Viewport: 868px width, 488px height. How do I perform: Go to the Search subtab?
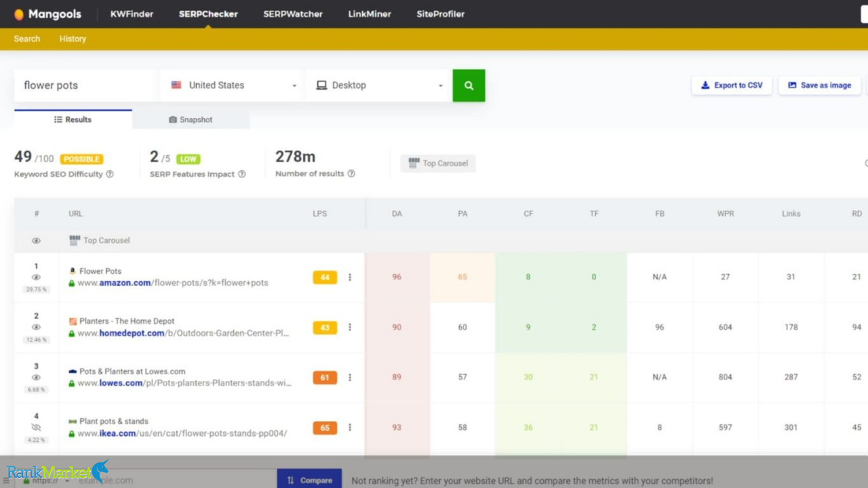click(x=27, y=39)
